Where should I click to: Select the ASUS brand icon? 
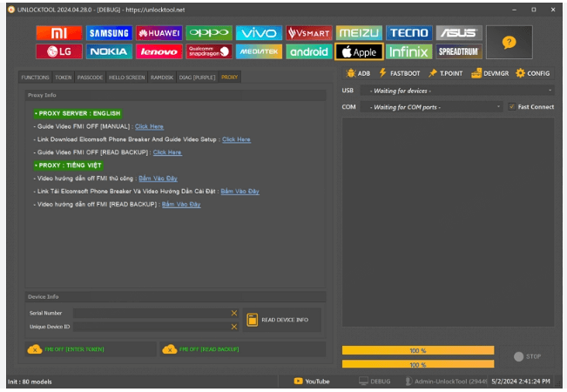click(x=459, y=33)
